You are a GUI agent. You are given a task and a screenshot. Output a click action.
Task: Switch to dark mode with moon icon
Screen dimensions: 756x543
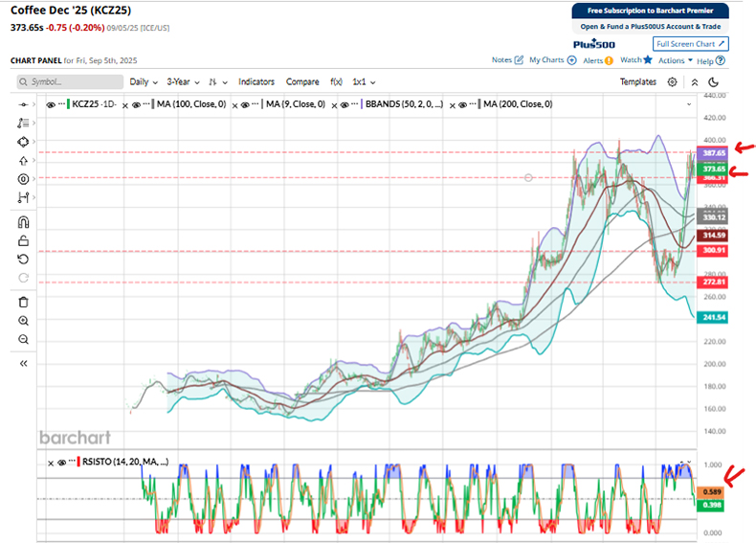713,82
